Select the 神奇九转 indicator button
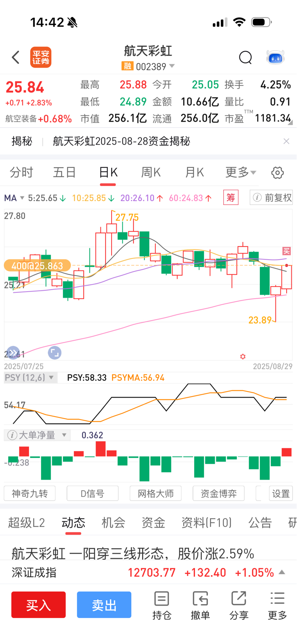Image resolution: width=297 pixels, height=644 pixels. tap(30, 494)
